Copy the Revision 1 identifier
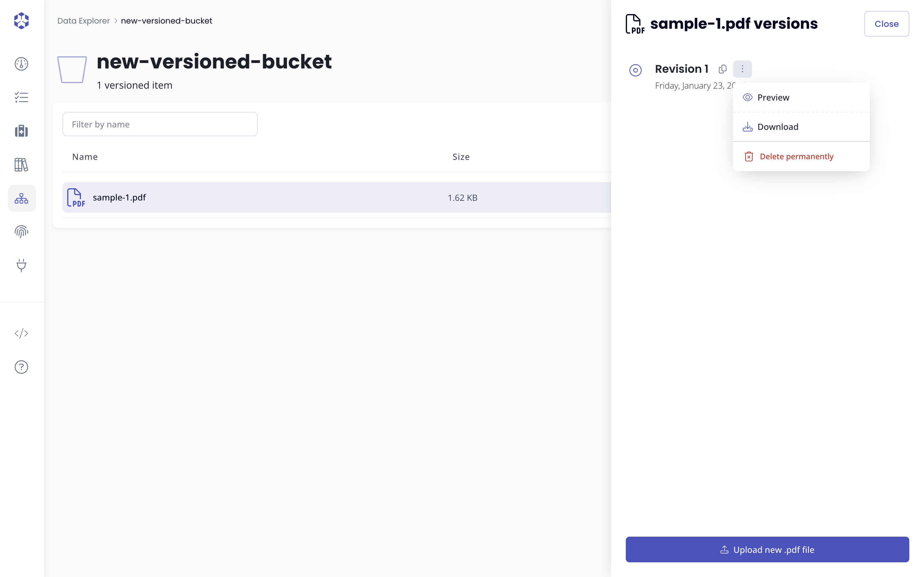924x577 pixels. pos(722,69)
